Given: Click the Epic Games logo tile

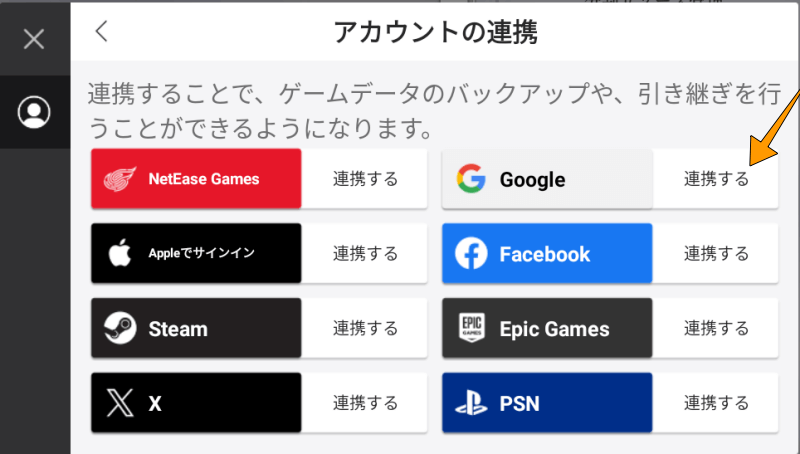Looking at the screenshot, I should coord(547,328).
